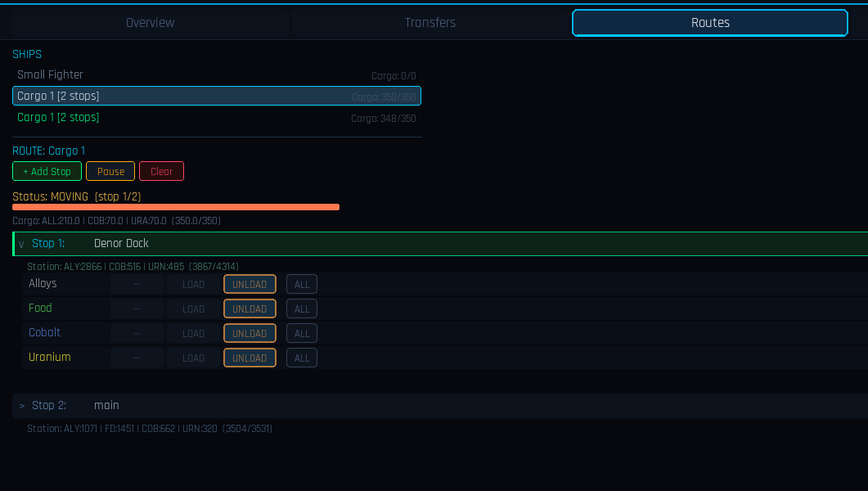Collapse Stop 1 Denor Dock chevron
The width and height of the screenshot is (868, 491).
pyautogui.click(x=21, y=244)
